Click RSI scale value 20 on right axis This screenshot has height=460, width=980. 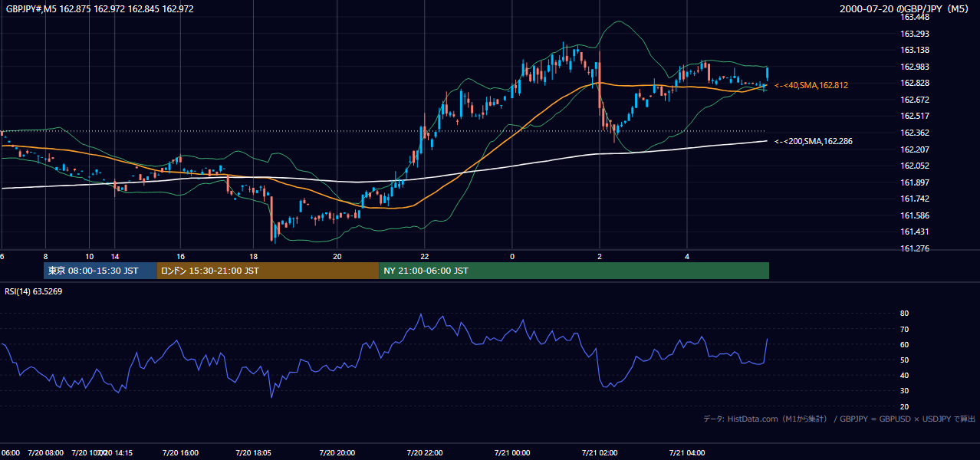[x=904, y=406]
